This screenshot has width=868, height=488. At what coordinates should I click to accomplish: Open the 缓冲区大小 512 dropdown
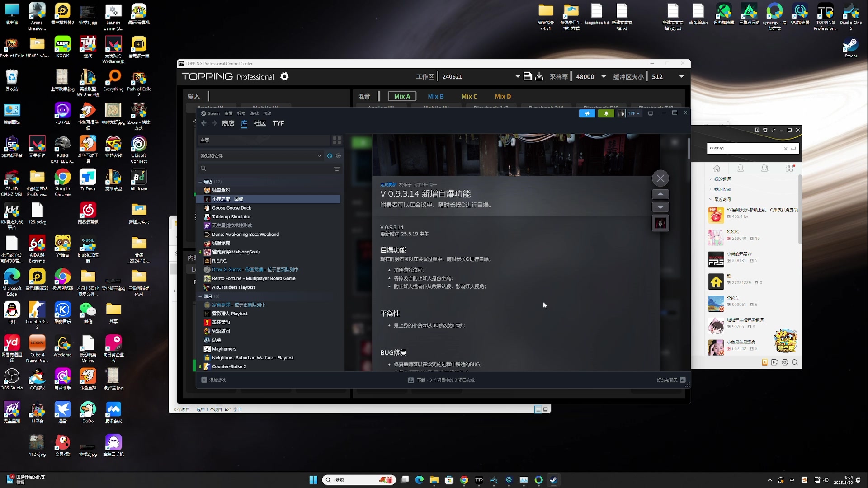(668, 76)
